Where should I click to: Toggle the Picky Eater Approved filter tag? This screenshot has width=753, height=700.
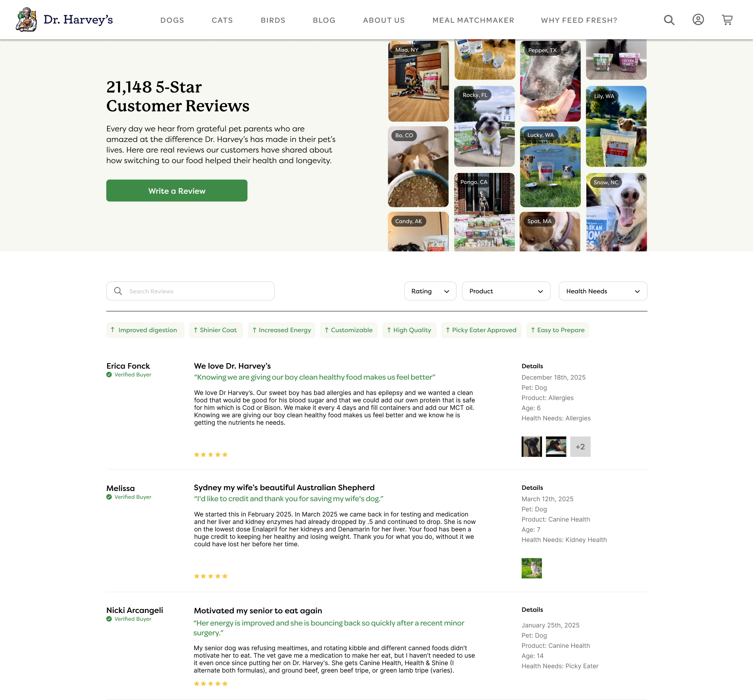tap(481, 330)
